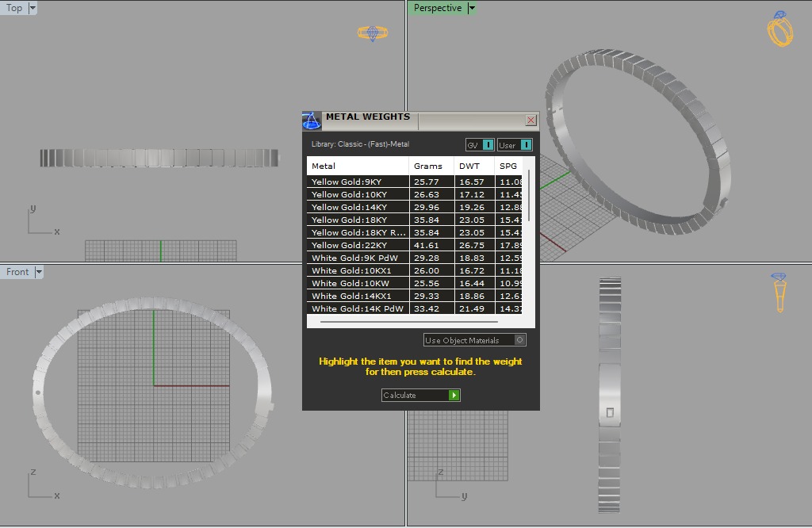Sort by the SPG column header
Image resolution: width=812 pixels, height=528 pixels.
[508, 166]
